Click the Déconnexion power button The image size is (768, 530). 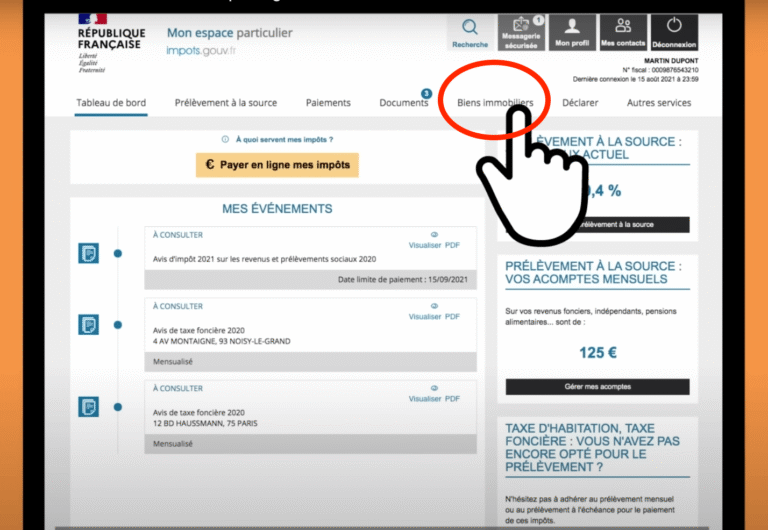click(674, 32)
